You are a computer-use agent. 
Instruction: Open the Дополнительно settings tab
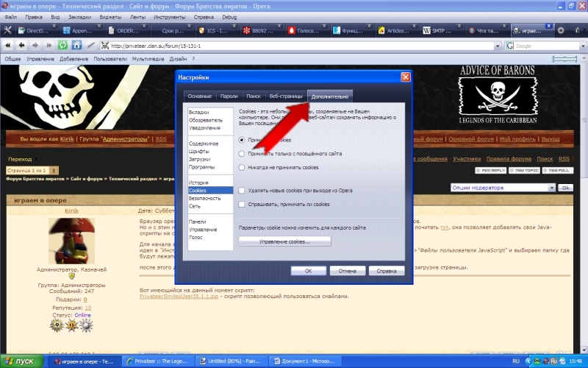tap(330, 96)
